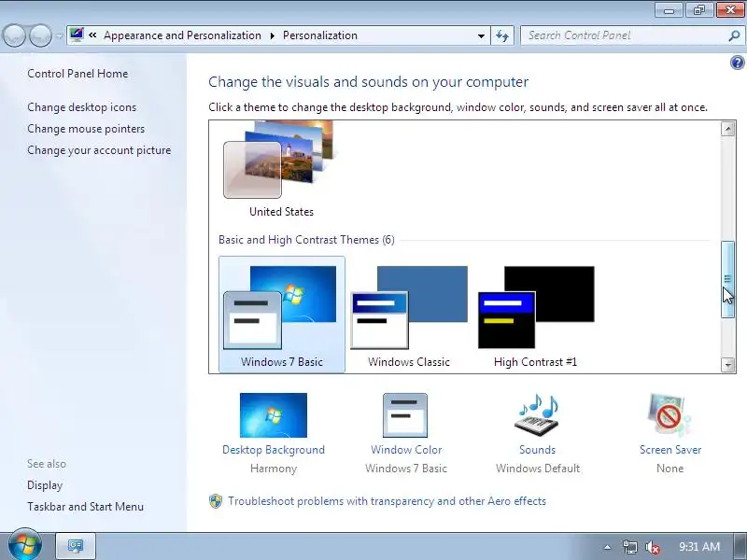Click the refresh arrows icon beside address bar

502,35
